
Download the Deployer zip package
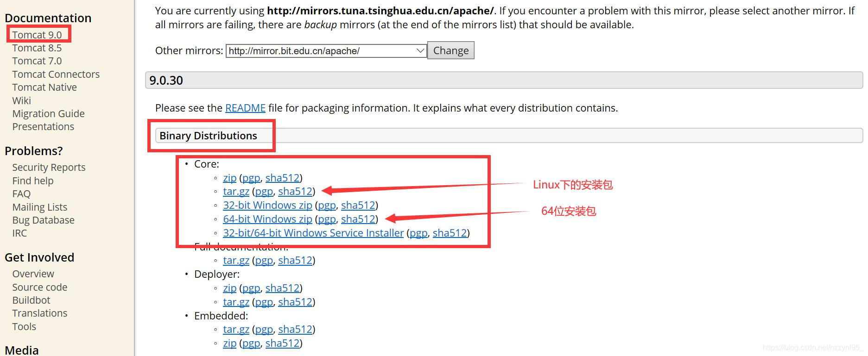(x=229, y=288)
